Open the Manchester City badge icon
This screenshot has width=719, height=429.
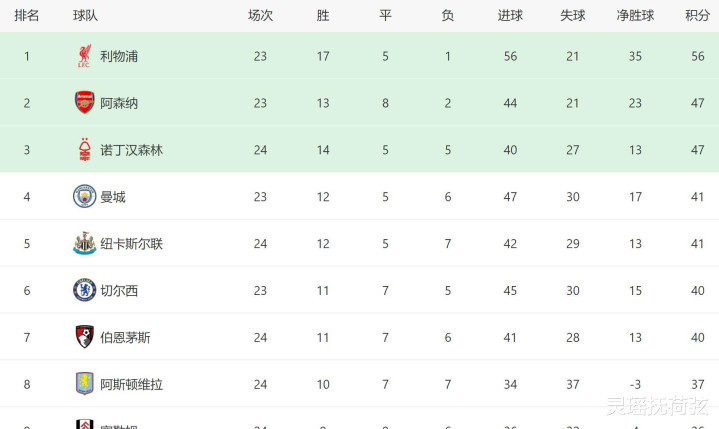(x=84, y=196)
